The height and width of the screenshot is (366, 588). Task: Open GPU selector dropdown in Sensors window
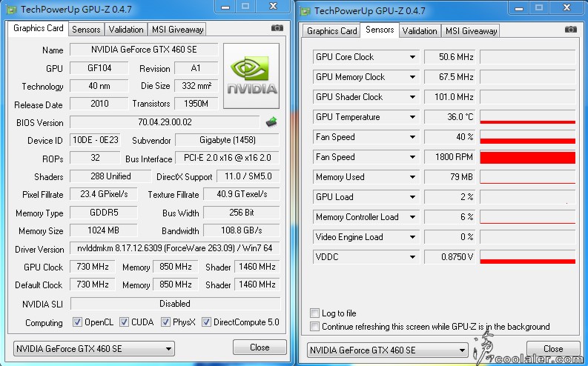[387, 350]
